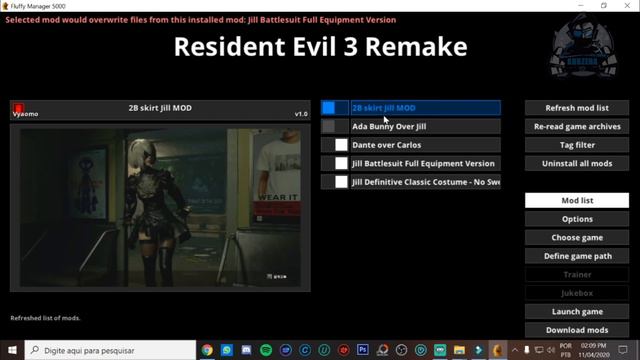The width and height of the screenshot is (640, 360).
Task: Disable the Dante over Carlos mod toggle
Action: pos(335,145)
